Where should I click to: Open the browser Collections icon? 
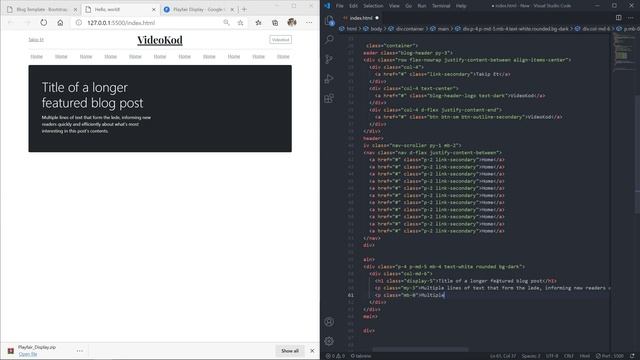[x=275, y=23]
